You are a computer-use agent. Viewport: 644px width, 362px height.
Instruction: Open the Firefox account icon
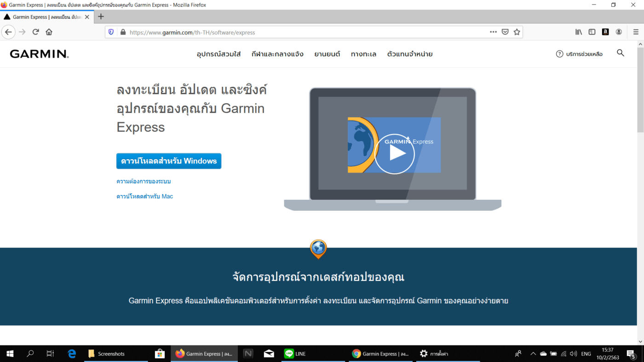(x=619, y=32)
